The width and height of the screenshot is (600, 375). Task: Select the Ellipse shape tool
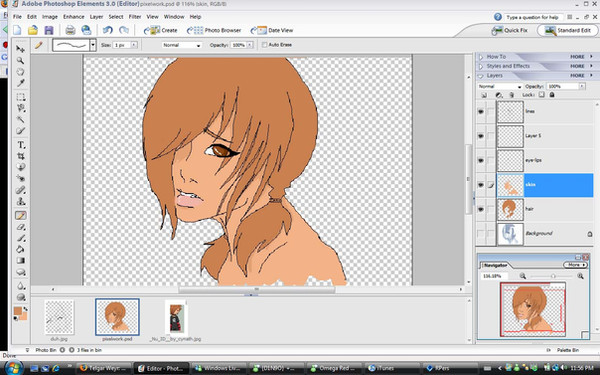pos(21,272)
